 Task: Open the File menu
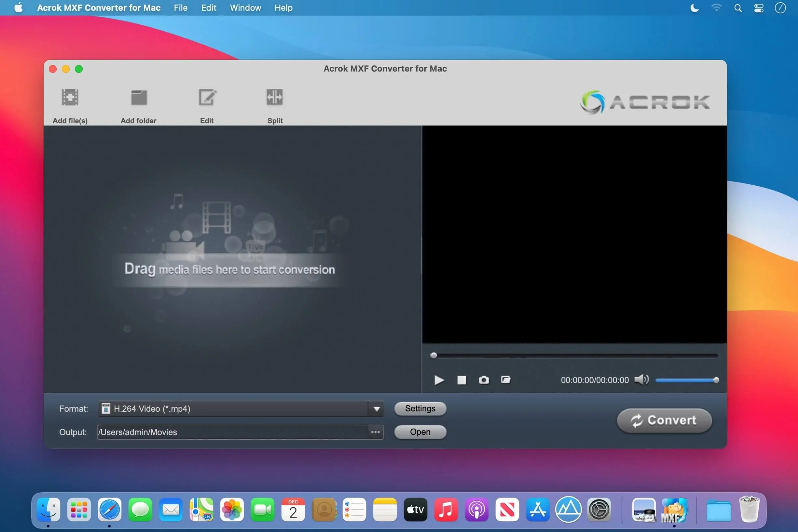pyautogui.click(x=181, y=8)
